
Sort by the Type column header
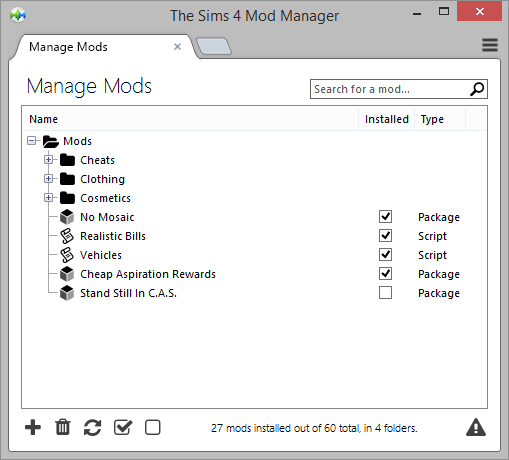click(440, 119)
